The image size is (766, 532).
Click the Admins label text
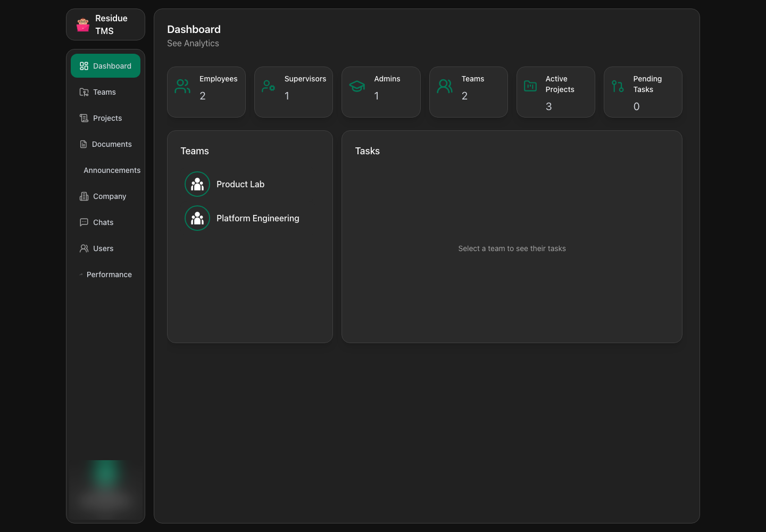[x=387, y=79]
